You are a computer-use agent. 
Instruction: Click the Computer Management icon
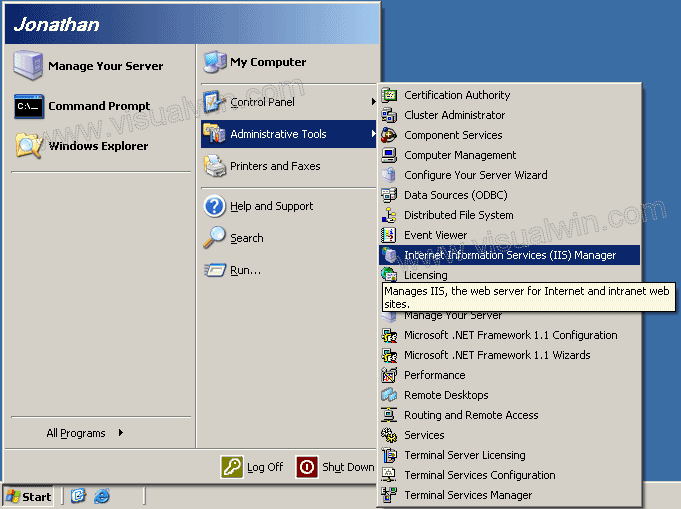click(x=389, y=155)
